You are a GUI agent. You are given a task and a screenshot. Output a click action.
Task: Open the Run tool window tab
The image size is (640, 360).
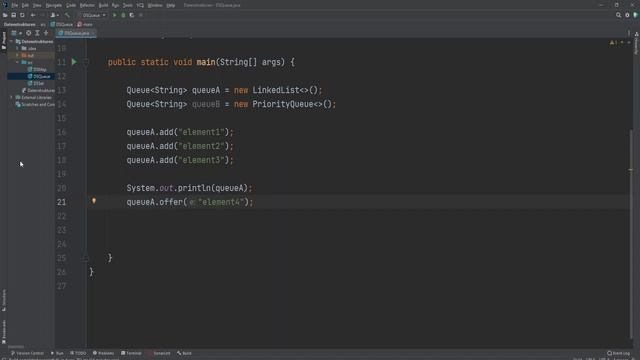pyautogui.click(x=58, y=353)
